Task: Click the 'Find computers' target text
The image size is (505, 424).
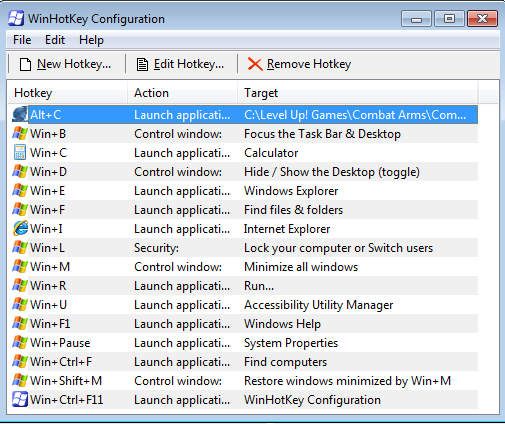Action: [285, 362]
